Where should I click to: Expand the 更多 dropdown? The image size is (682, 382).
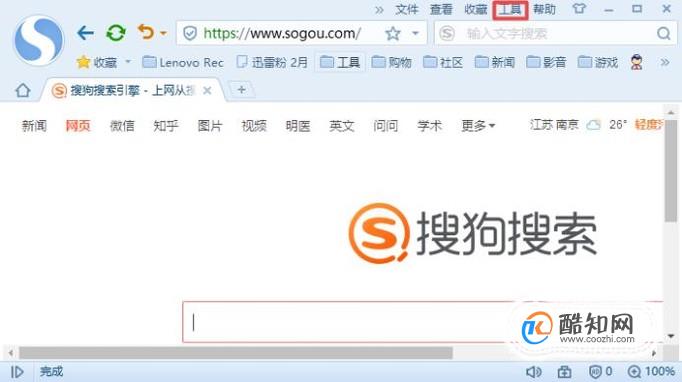click(478, 126)
